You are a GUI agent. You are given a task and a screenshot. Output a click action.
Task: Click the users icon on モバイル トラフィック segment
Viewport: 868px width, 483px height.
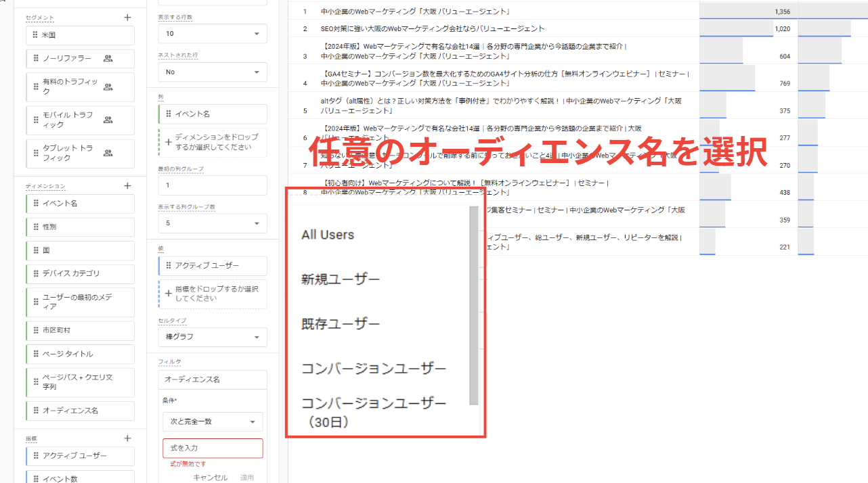click(108, 120)
